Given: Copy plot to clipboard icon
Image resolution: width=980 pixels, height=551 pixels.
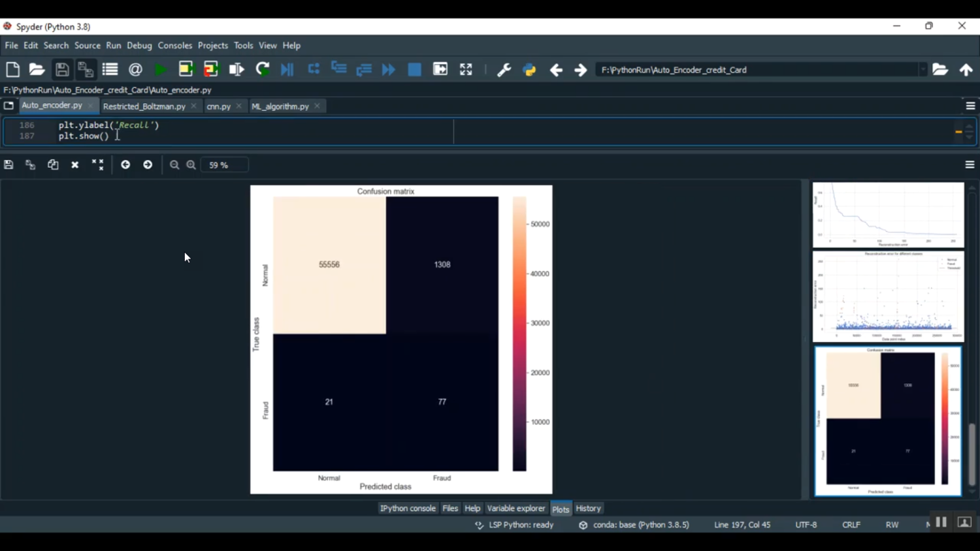Looking at the screenshot, I should point(53,165).
